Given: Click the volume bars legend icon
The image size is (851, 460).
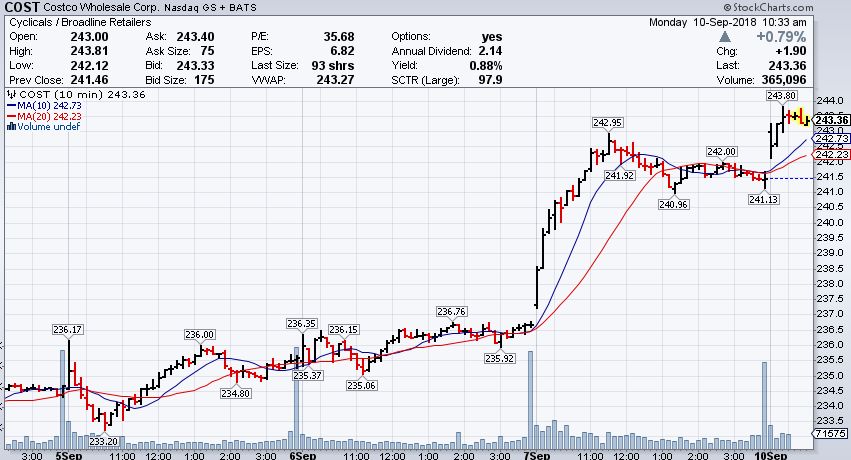Looking at the screenshot, I should pyautogui.click(x=11, y=126).
